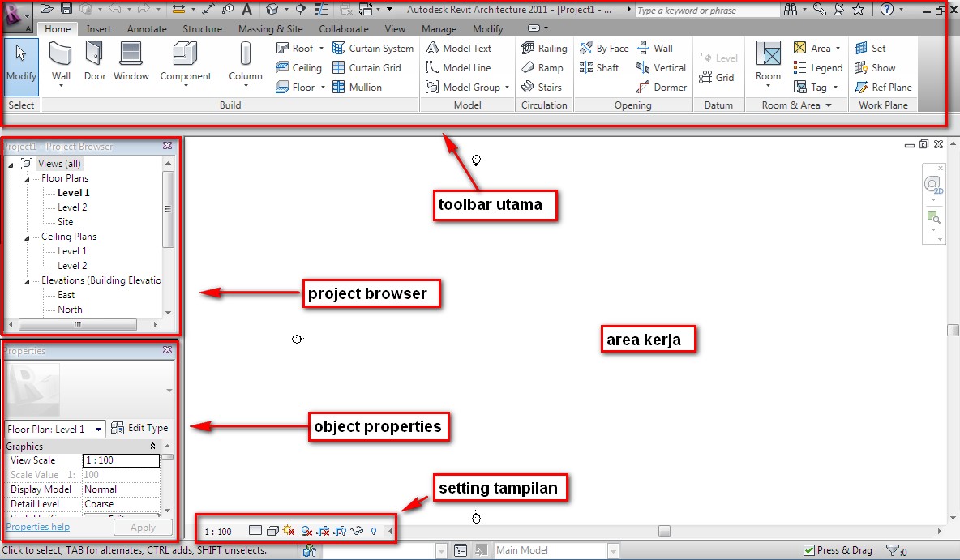Image resolution: width=960 pixels, height=560 pixels.
Task: Select the Modify tool
Action: pos(21,66)
